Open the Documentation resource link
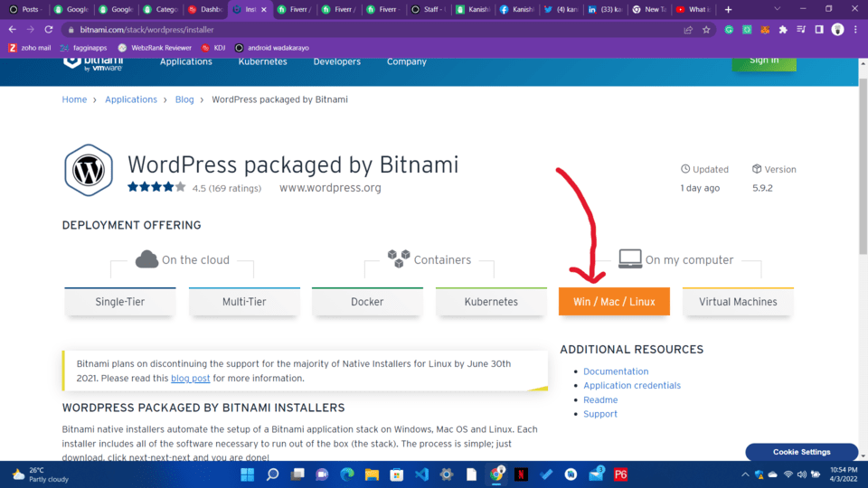868x488 pixels. 616,371
